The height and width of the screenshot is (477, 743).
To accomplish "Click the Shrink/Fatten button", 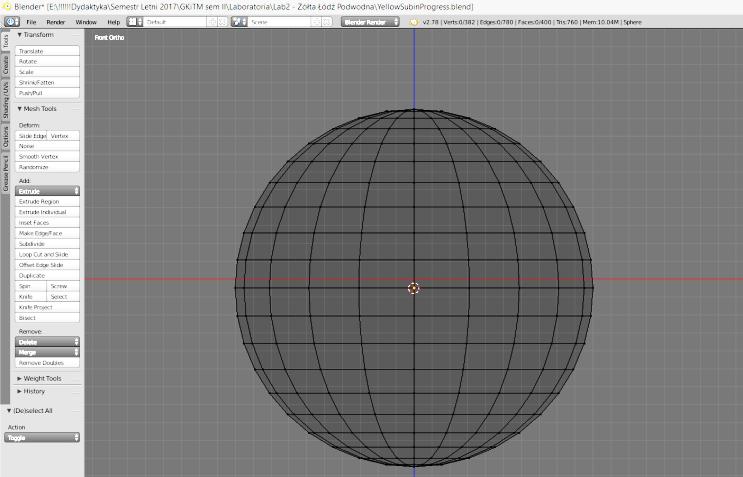I will click(47, 82).
